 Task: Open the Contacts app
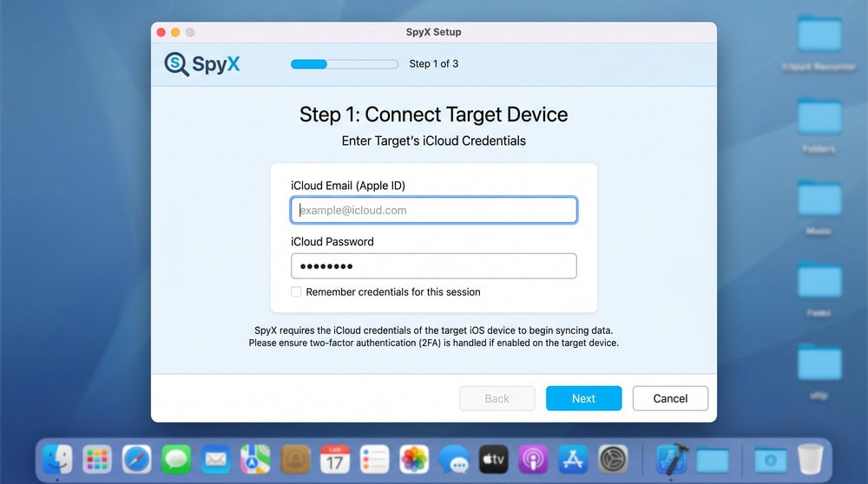click(295, 459)
